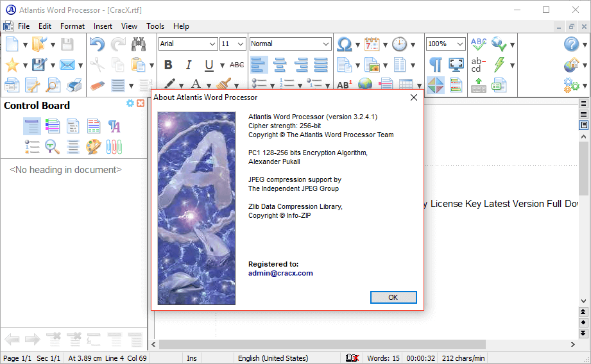Click the vertical scrollbar thumb
The height and width of the screenshot is (364, 591).
pos(583,169)
